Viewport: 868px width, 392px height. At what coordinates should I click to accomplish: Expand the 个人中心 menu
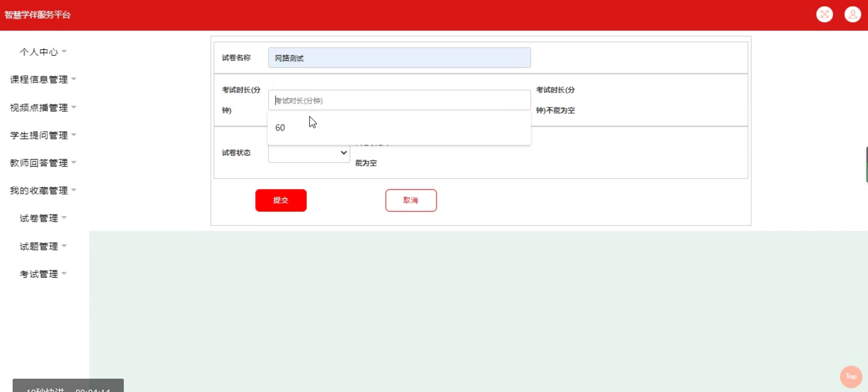coord(39,52)
